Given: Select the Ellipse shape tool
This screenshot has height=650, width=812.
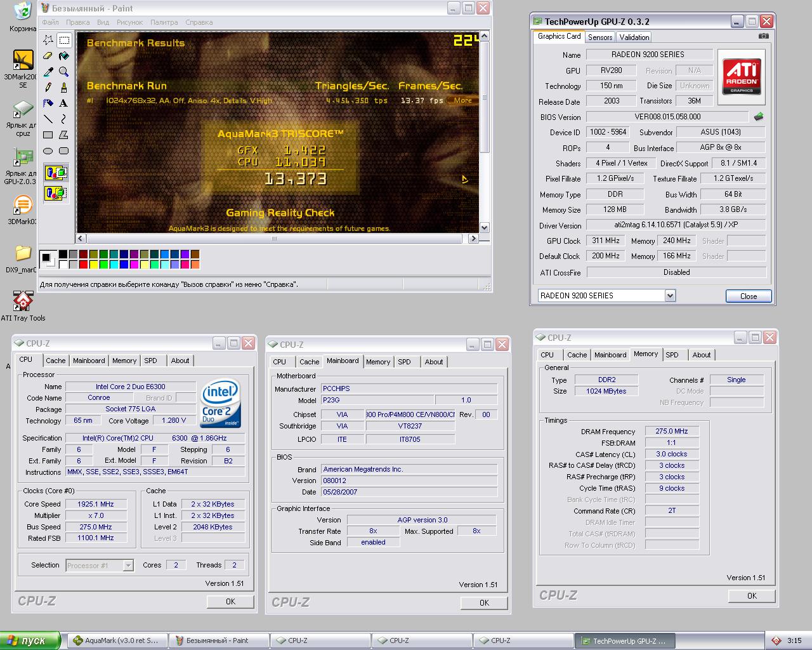Looking at the screenshot, I should pyautogui.click(x=48, y=150).
